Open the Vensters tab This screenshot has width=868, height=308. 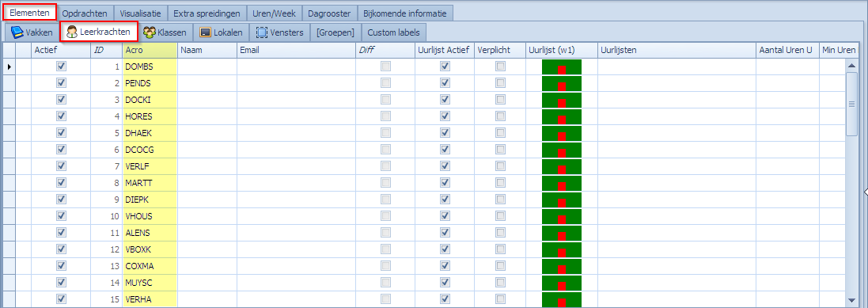(280, 32)
